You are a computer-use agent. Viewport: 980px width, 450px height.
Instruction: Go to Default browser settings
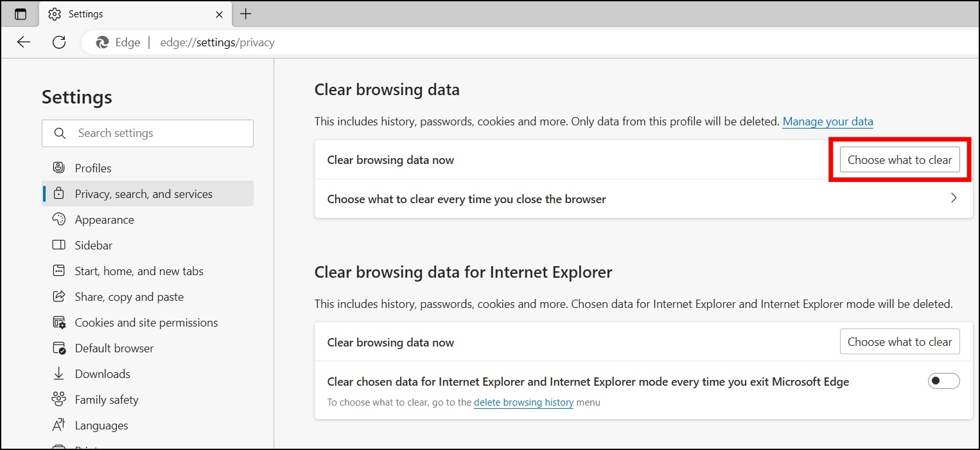click(x=148, y=348)
